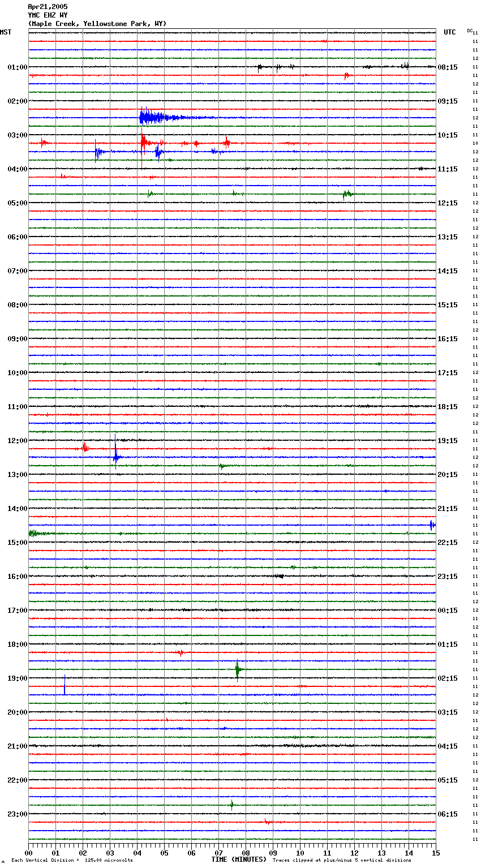Viewport: 481px width, 868px height.
Task: Click the 21:00 MST time label
Action: [x=17, y=746]
